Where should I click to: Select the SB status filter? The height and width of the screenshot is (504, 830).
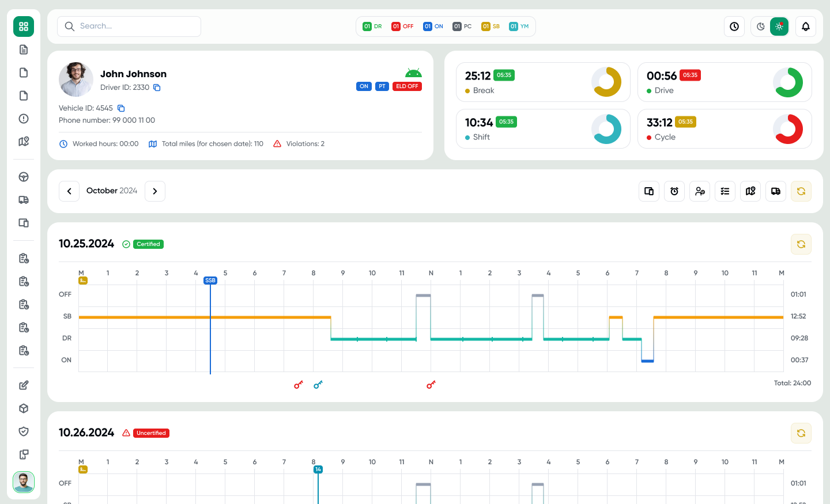[x=491, y=26]
